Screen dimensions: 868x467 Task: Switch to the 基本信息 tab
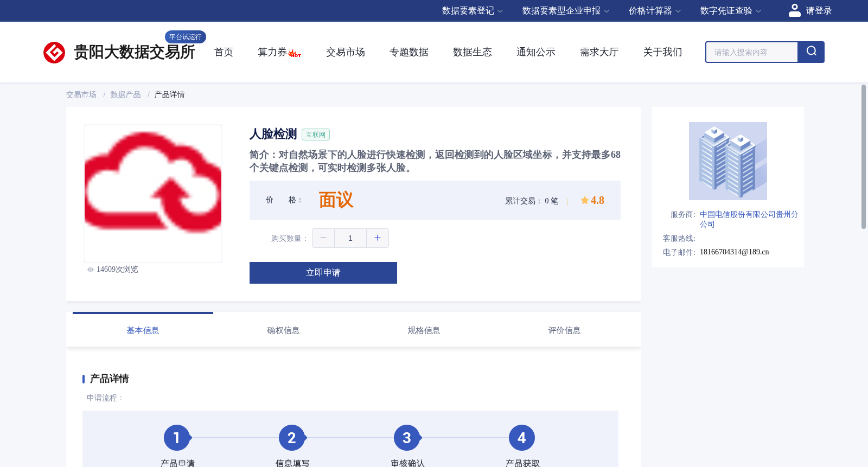(143, 330)
